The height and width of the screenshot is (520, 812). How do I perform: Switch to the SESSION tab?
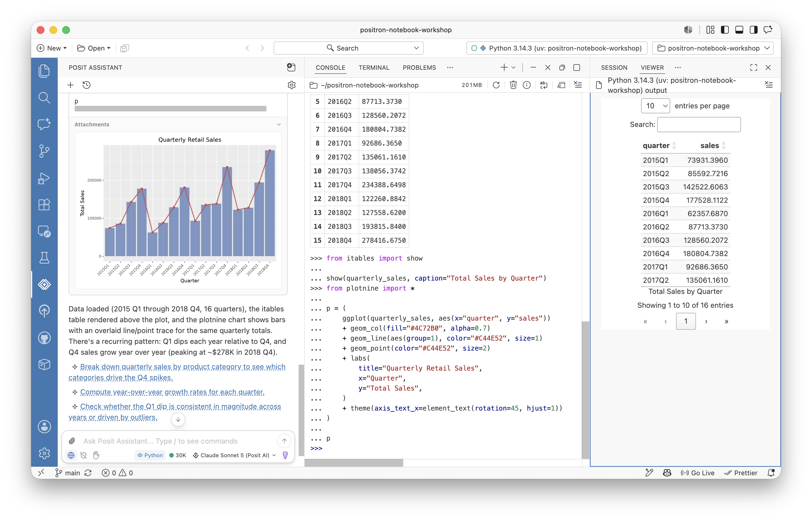click(x=614, y=67)
